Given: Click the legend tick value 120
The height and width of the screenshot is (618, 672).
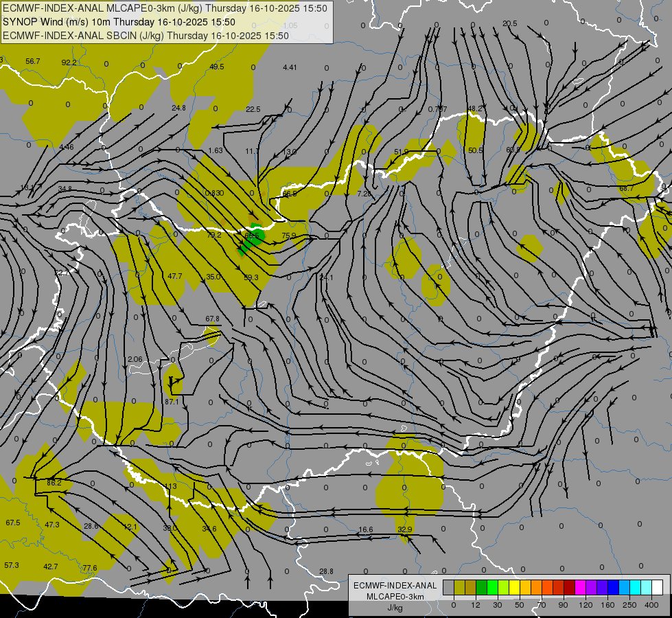Looking at the screenshot, I should [x=586, y=605].
